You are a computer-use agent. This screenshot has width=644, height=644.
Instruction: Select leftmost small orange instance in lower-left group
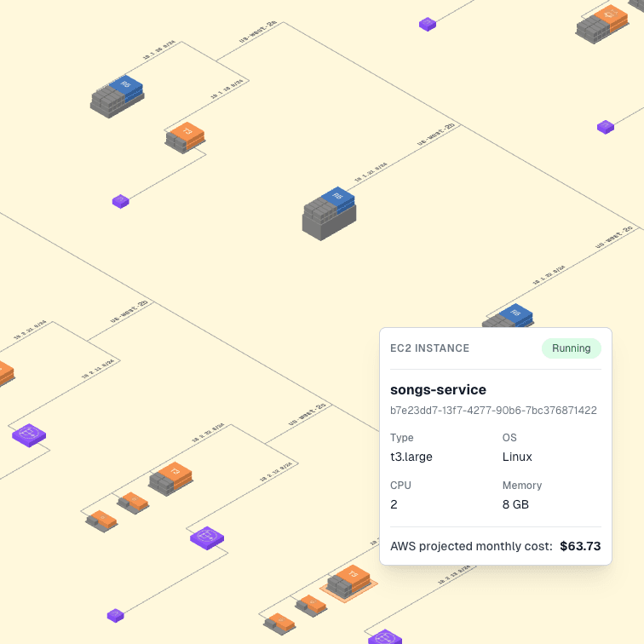101,521
